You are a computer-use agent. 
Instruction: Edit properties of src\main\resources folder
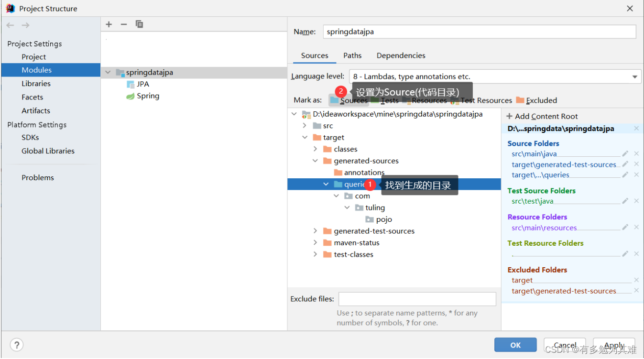coord(625,228)
